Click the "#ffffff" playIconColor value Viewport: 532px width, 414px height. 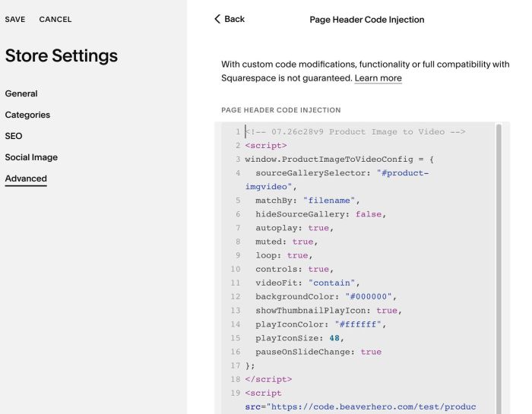click(x=358, y=324)
